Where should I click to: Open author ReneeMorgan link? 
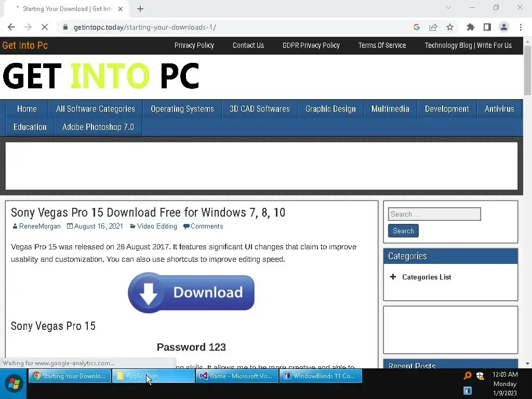[x=39, y=227]
